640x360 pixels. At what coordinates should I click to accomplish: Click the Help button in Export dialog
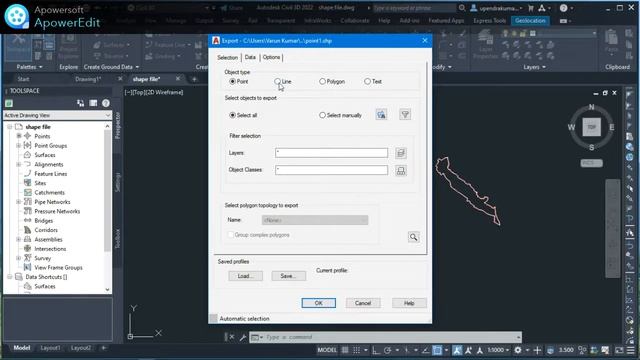pos(409,303)
